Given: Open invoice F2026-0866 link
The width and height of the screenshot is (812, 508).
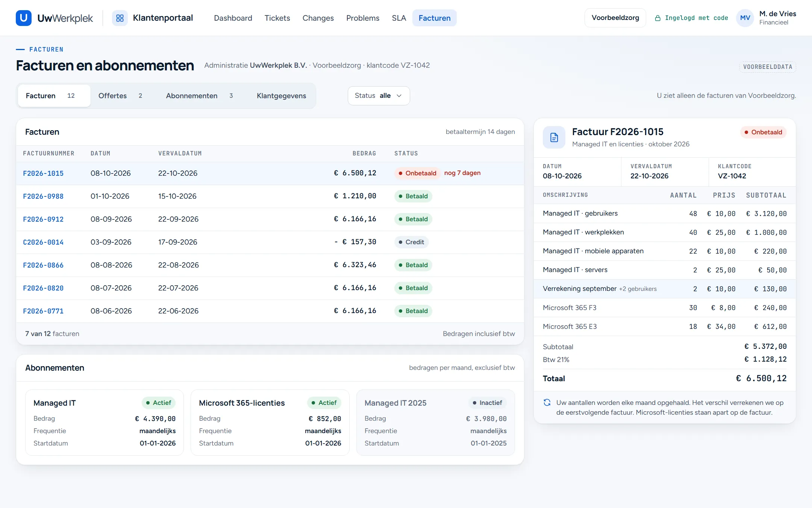Looking at the screenshot, I should [x=43, y=265].
